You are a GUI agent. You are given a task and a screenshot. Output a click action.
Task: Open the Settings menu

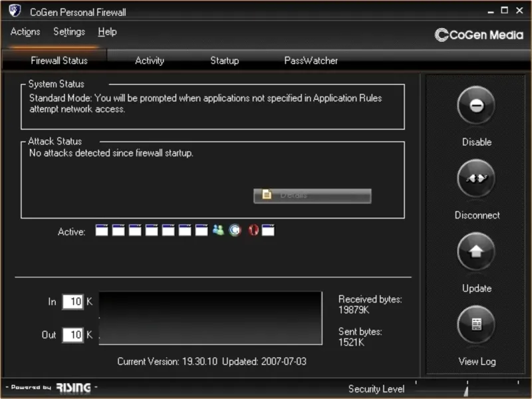(69, 32)
